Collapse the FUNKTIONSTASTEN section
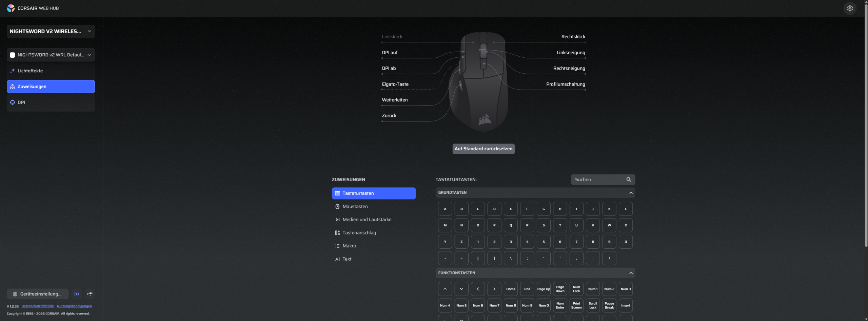This screenshot has width=868, height=321. tap(631, 273)
